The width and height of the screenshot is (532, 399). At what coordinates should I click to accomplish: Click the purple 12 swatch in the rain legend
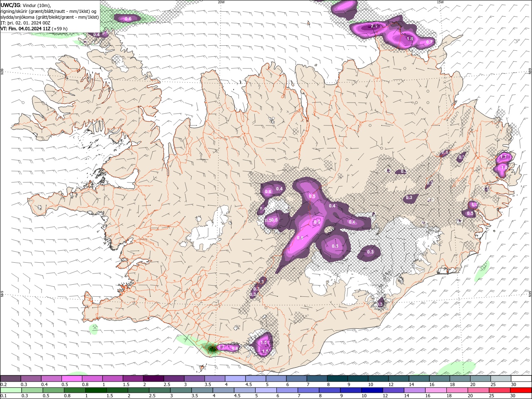click(394, 390)
